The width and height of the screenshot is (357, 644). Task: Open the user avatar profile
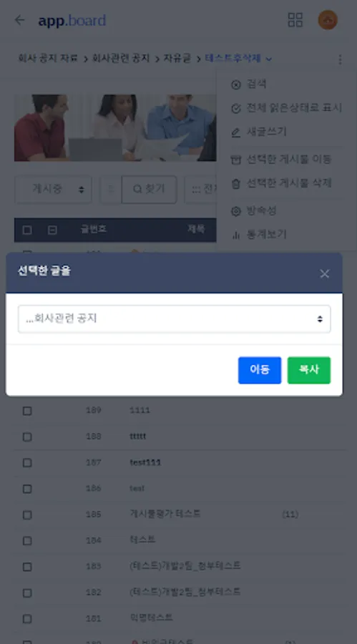(x=328, y=20)
